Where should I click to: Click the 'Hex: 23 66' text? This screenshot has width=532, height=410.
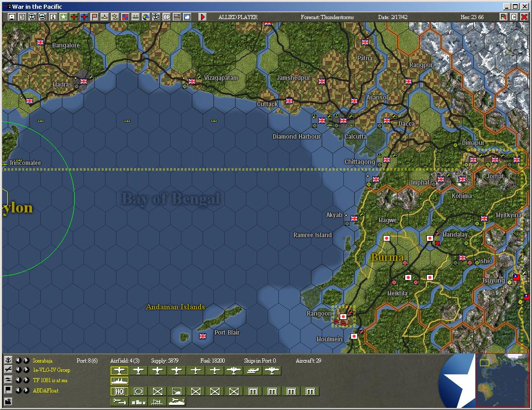pyautogui.click(x=472, y=17)
